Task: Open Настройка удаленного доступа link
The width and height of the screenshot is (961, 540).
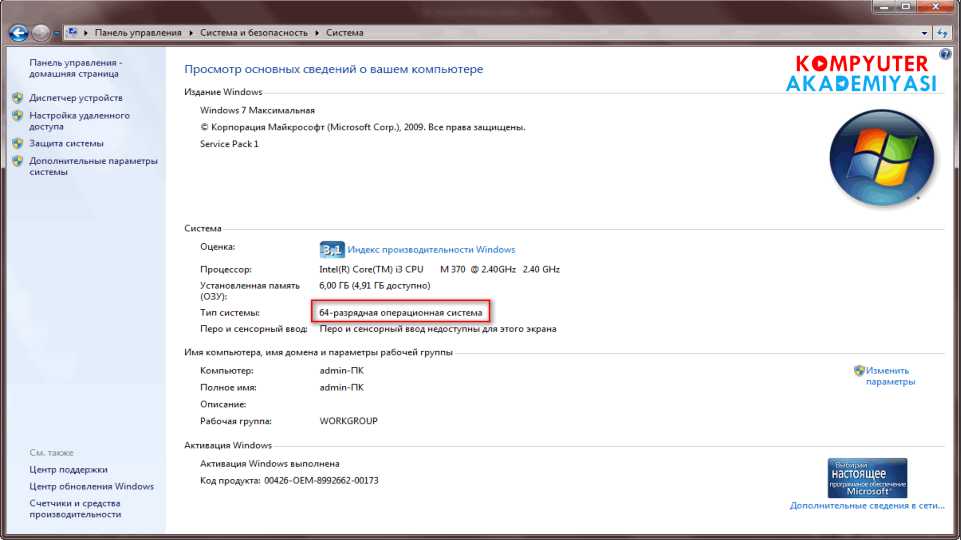Action: pyautogui.click(x=80, y=121)
